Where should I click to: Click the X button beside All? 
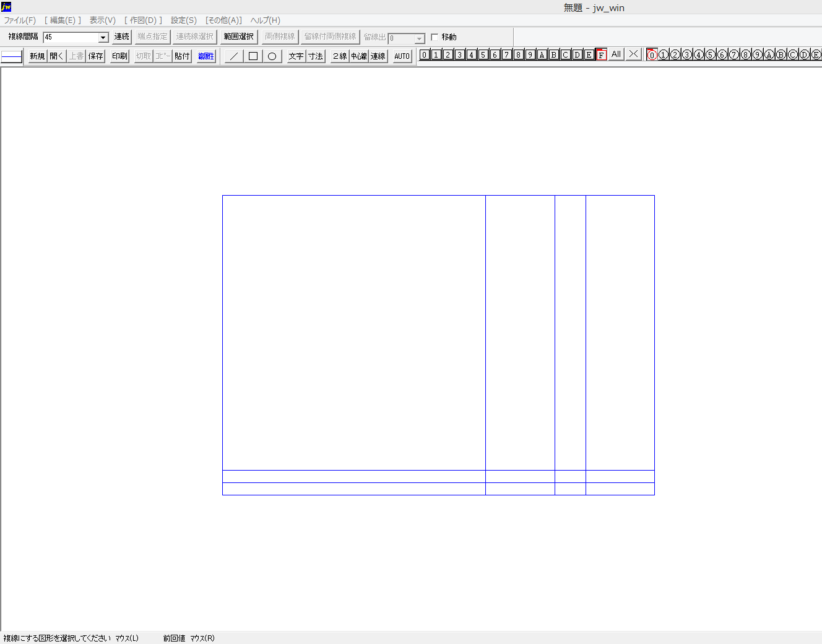pos(633,54)
